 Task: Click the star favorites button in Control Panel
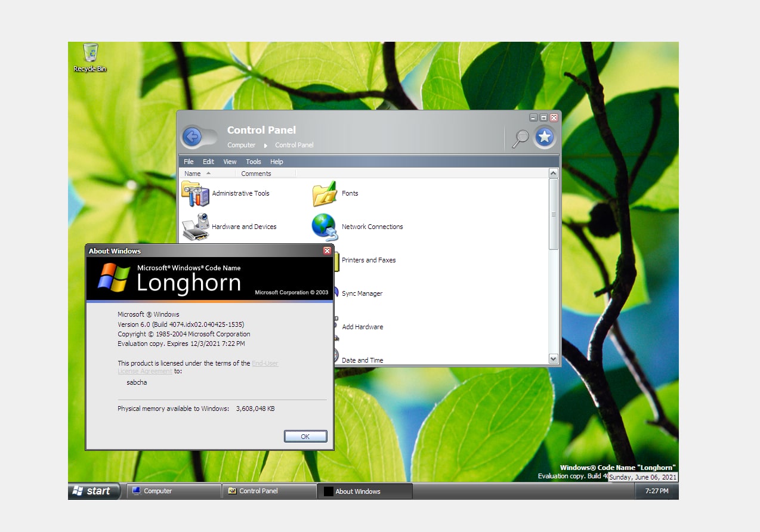[544, 138]
